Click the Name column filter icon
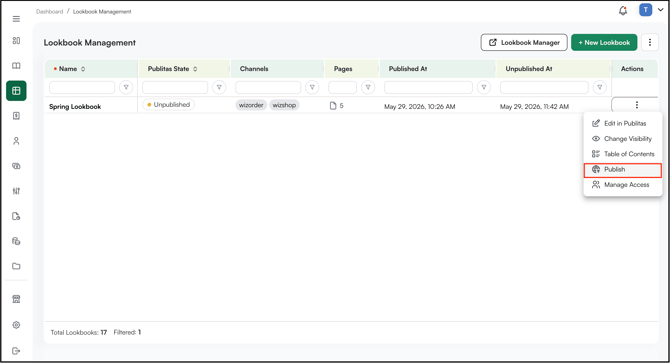 126,87
